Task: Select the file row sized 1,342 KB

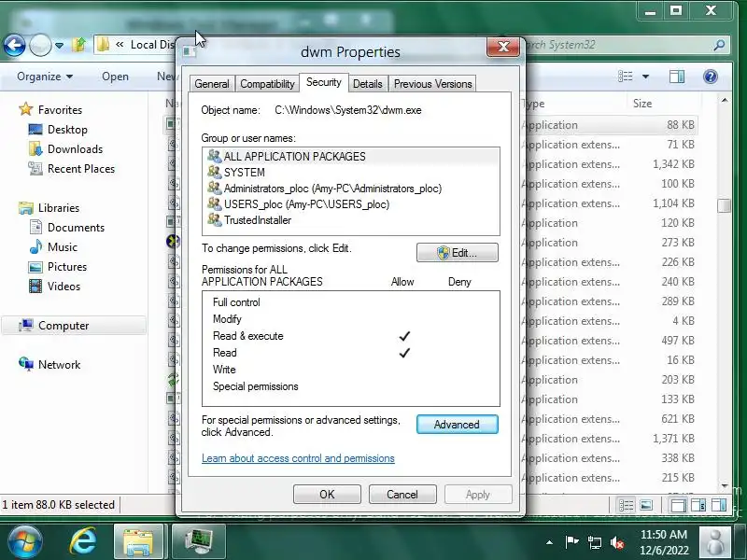Action: (610, 164)
